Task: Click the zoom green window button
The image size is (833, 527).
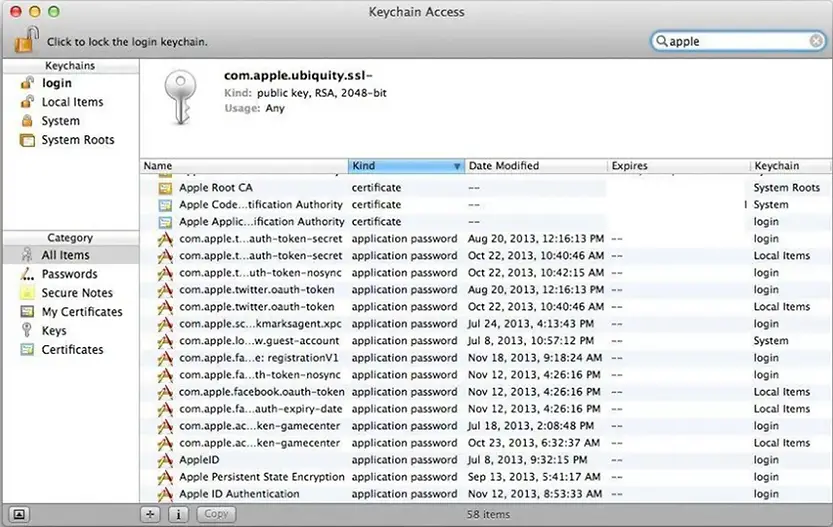Action: pyautogui.click(x=54, y=11)
